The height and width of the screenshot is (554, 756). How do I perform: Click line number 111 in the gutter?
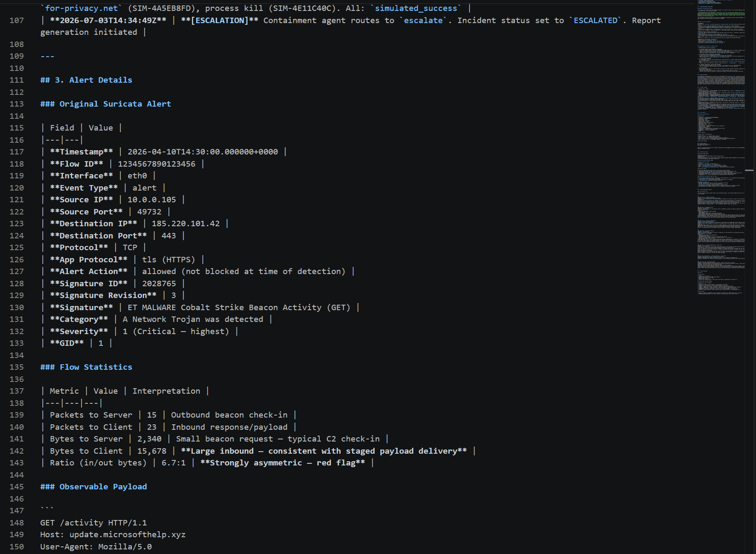16,80
